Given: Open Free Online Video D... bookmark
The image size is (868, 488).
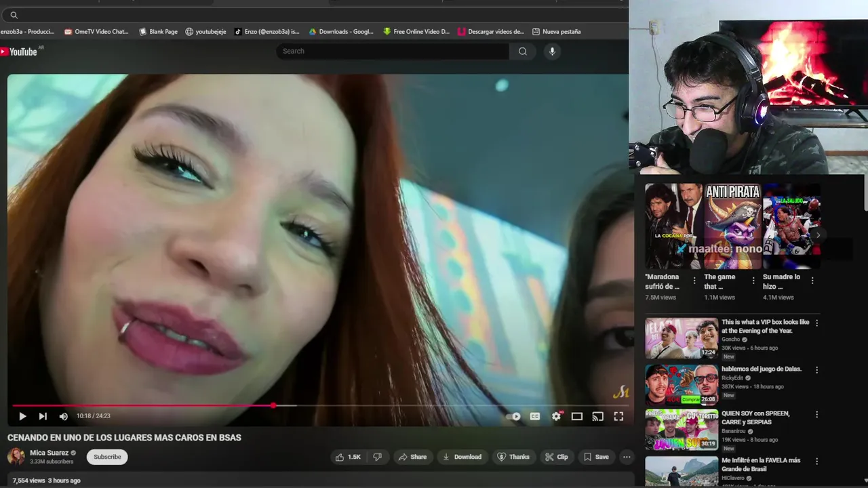Looking at the screenshot, I should click(416, 32).
